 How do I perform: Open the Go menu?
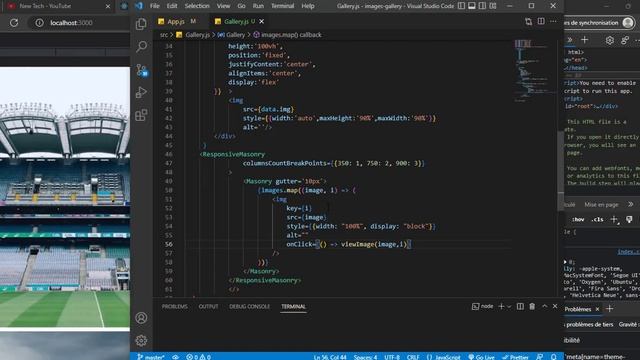click(x=241, y=6)
